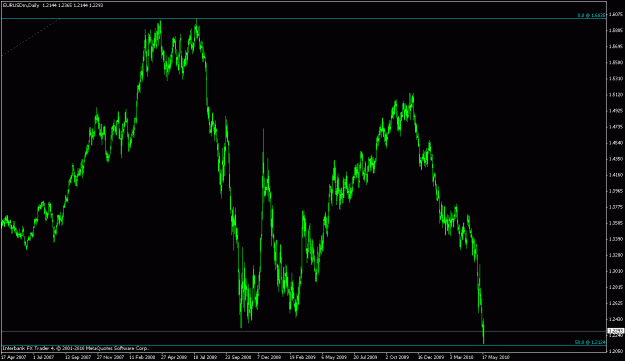Select the 50.0 Fibonacci level label at bottom
This screenshot has width=625, height=361.
(x=590, y=342)
